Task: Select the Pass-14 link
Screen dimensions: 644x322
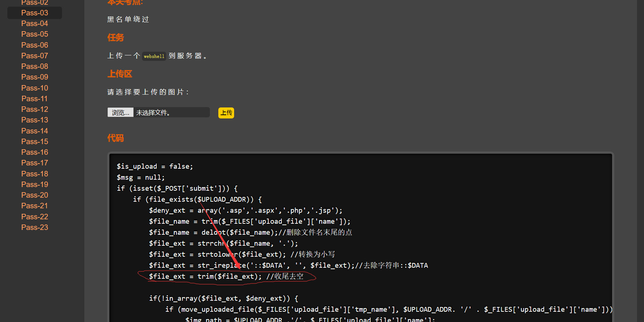Action: [x=34, y=131]
